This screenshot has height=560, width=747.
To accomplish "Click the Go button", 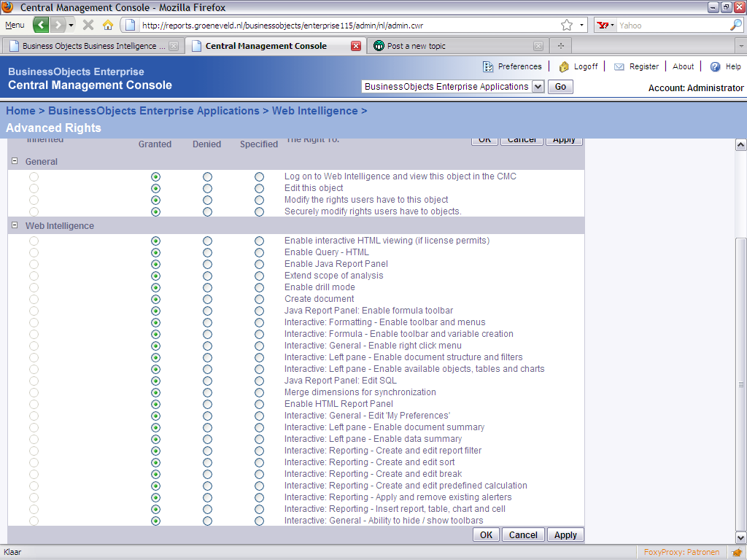I will pyautogui.click(x=560, y=87).
